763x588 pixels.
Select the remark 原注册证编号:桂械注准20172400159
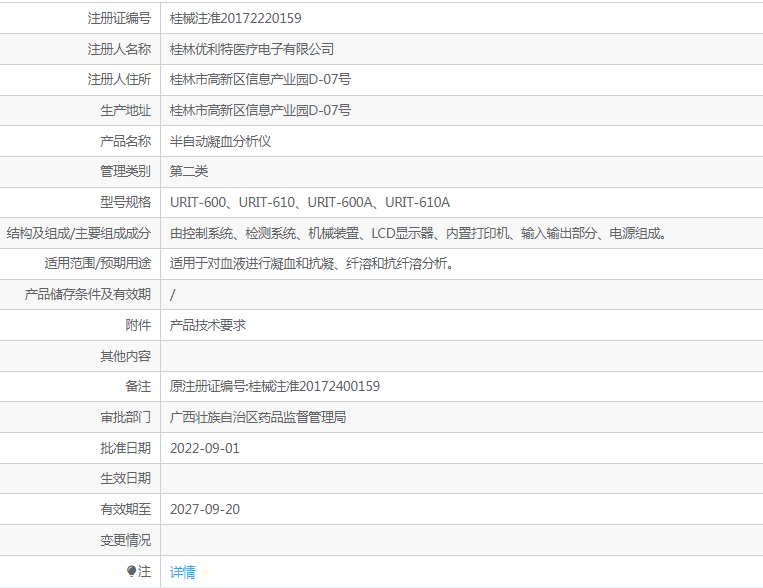tap(275, 386)
